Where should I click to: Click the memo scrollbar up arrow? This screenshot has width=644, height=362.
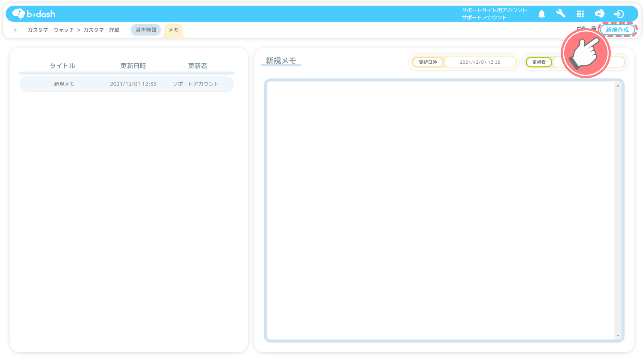618,86
